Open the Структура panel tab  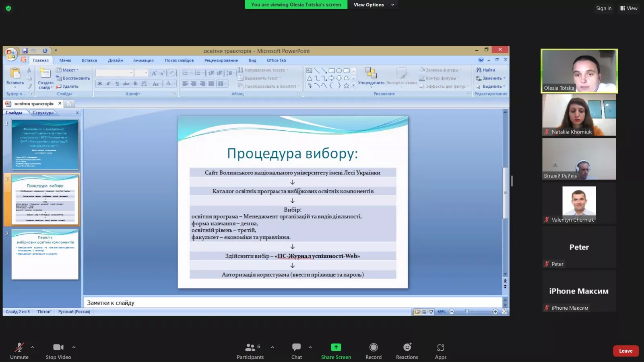click(43, 113)
